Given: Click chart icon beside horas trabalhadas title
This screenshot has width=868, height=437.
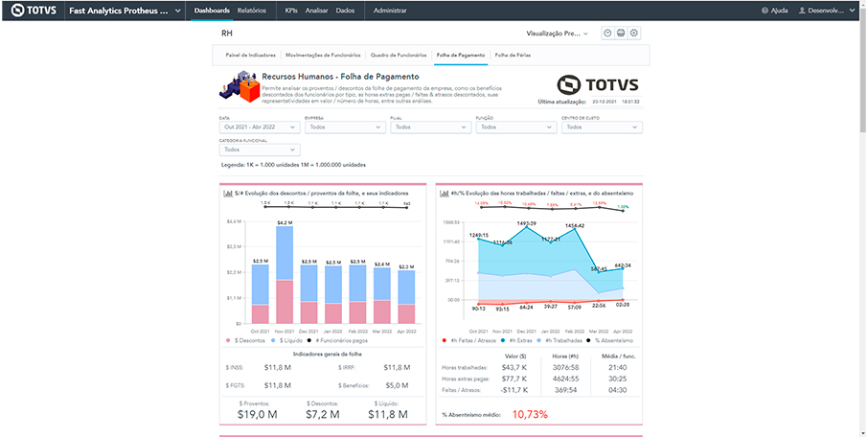Looking at the screenshot, I should (x=444, y=194).
